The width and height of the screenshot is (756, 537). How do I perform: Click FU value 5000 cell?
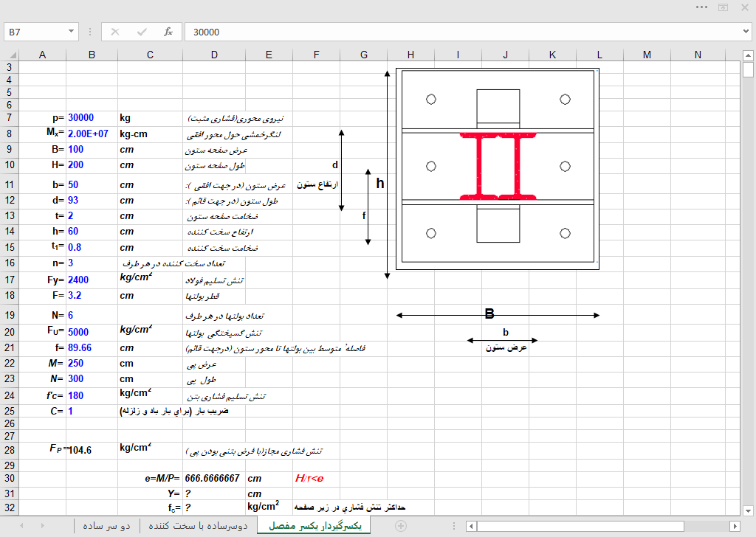click(x=92, y=332)
